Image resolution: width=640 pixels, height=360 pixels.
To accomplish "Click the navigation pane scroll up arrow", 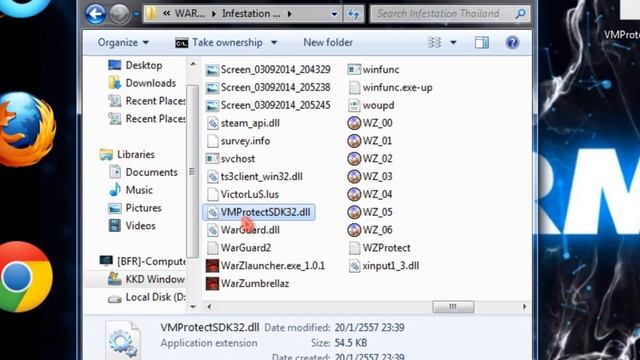I will (193, 64).
